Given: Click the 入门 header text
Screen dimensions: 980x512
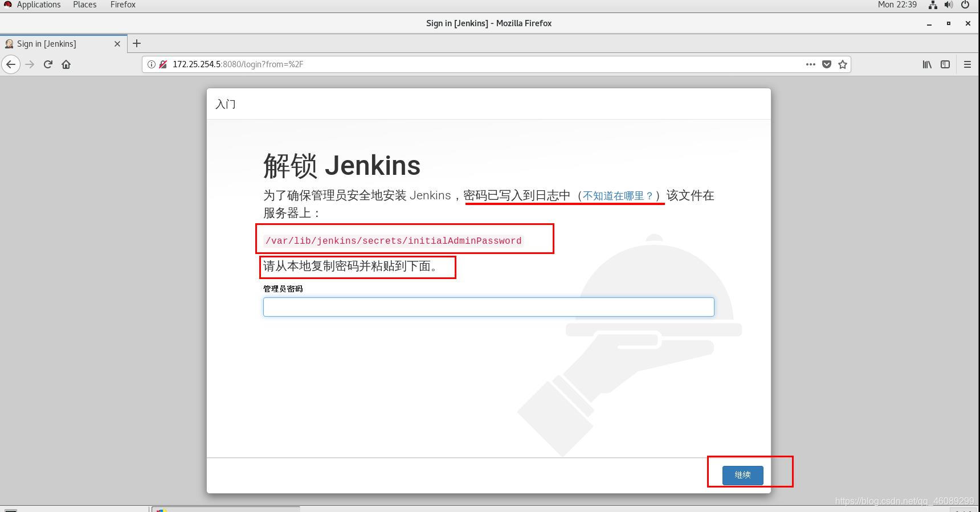Looking at the screenshot, I should pos(226,104).
